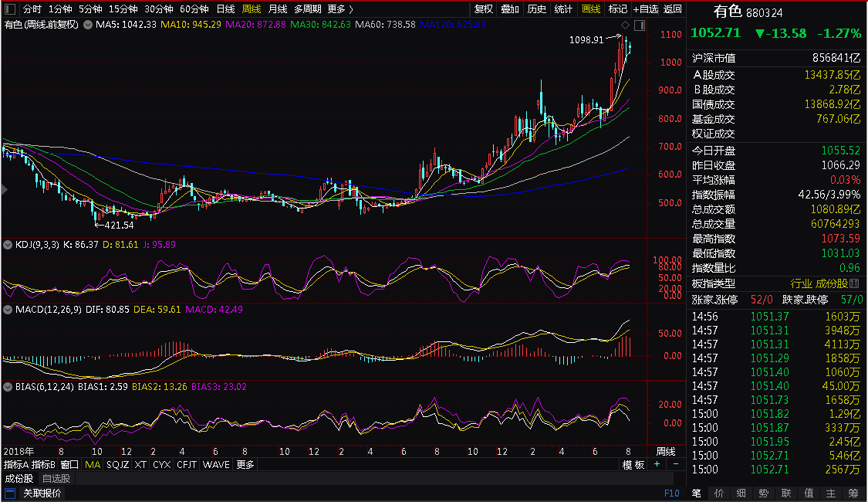The height and width of the screenshot is (502, 868).
Task: Toggle the 复权 price adjustment option
Action: coord(484,9)
